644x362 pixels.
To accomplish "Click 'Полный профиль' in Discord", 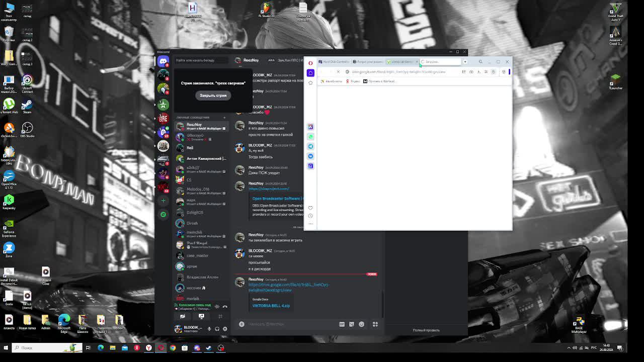I will click(x=426, y=330).
